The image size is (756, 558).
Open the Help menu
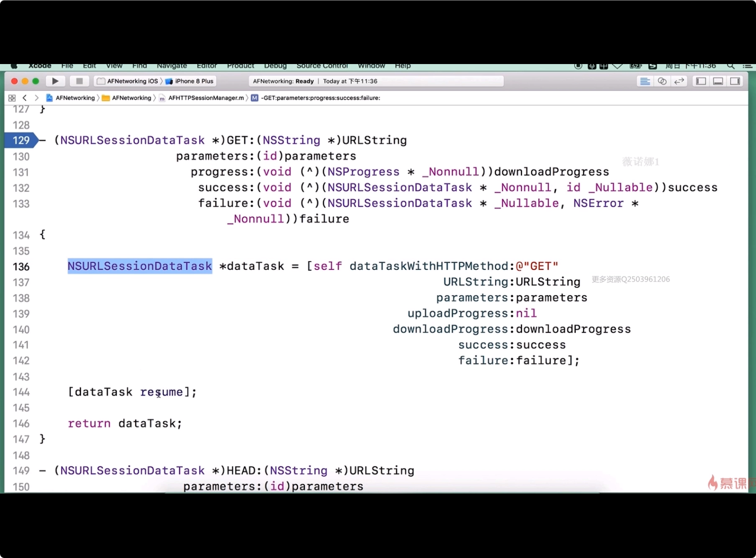click(403, 66)
